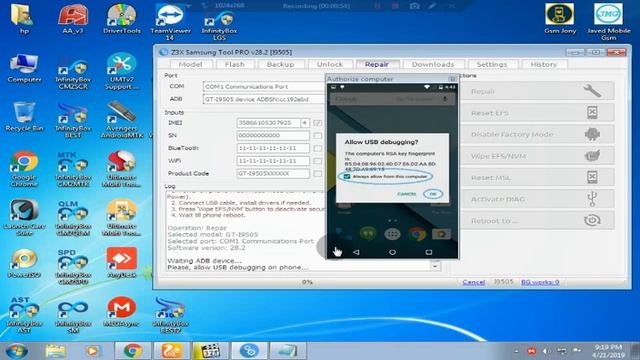Image resolution: width=640 pixels, height=360 pixels.
Task: Open InfinityBox CM2QLM shortcut
Action: click(73, 218)
